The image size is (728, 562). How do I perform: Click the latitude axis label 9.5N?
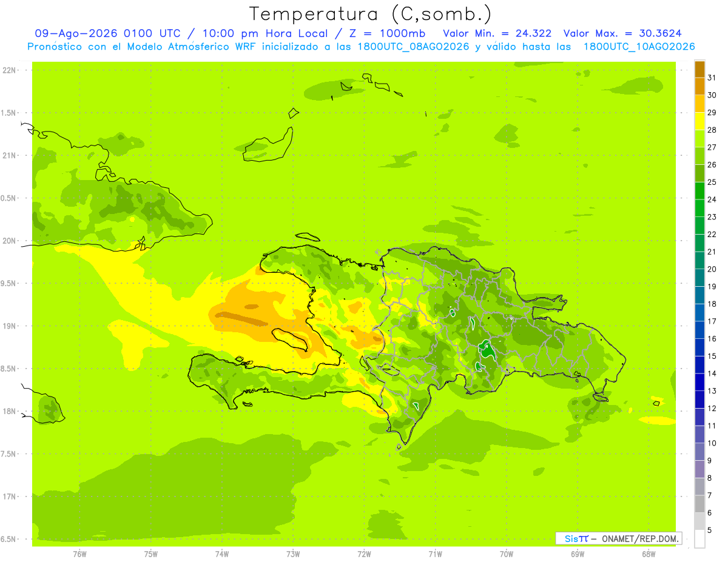[x=9, y=284]
